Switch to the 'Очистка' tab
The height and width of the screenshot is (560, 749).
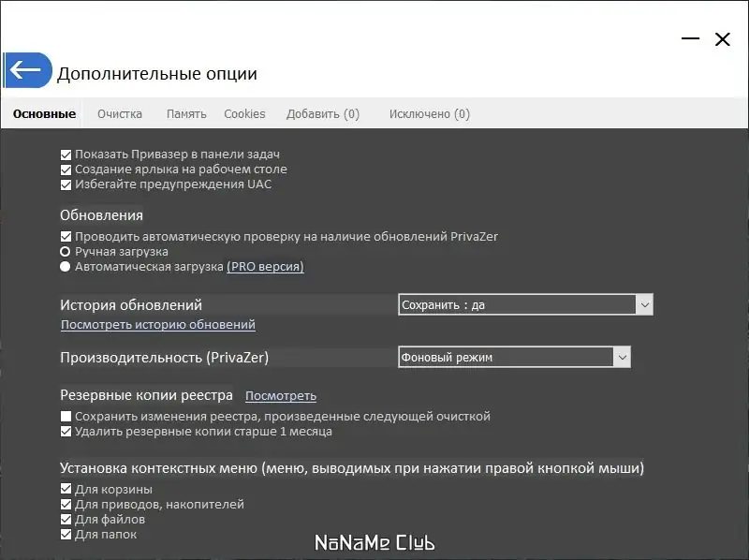120,114
